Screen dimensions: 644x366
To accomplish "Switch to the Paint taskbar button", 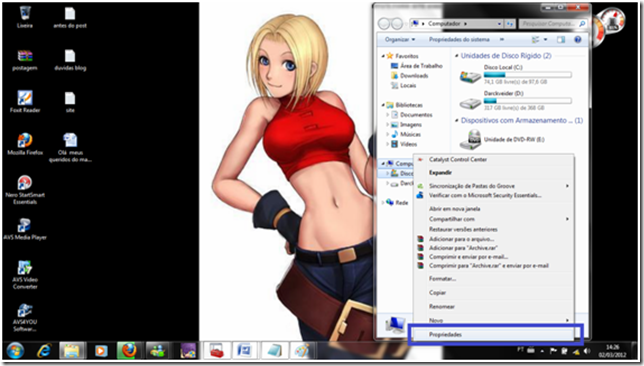I will point(302,351).
